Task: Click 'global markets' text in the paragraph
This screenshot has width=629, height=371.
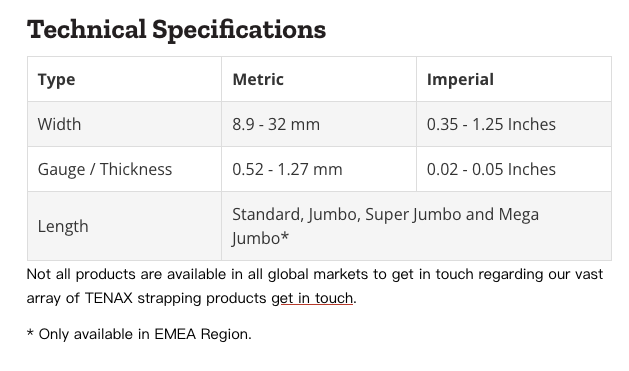Action: click(x=318, y=274)
